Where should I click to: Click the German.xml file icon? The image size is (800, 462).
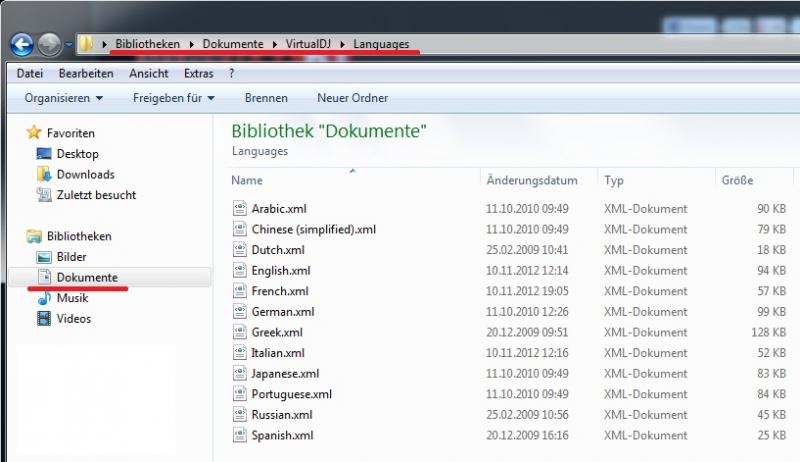point(239,312)
